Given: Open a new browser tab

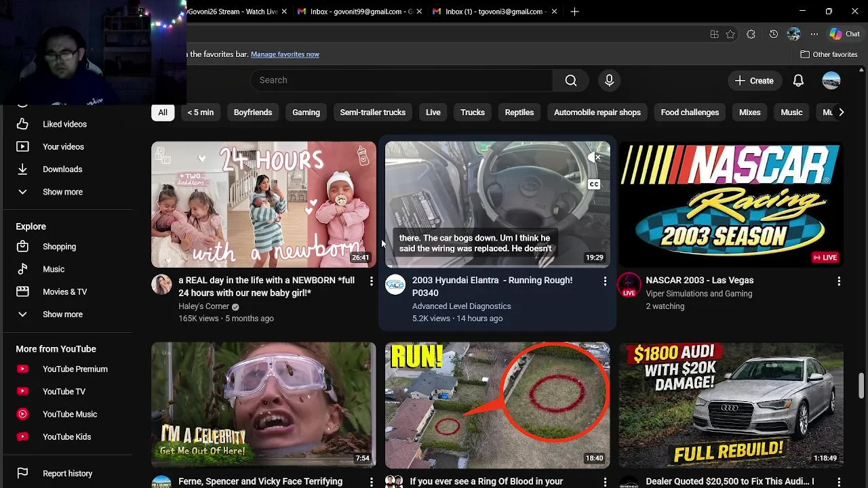Looking at the screenshot, I should click(x=574, y=12).
